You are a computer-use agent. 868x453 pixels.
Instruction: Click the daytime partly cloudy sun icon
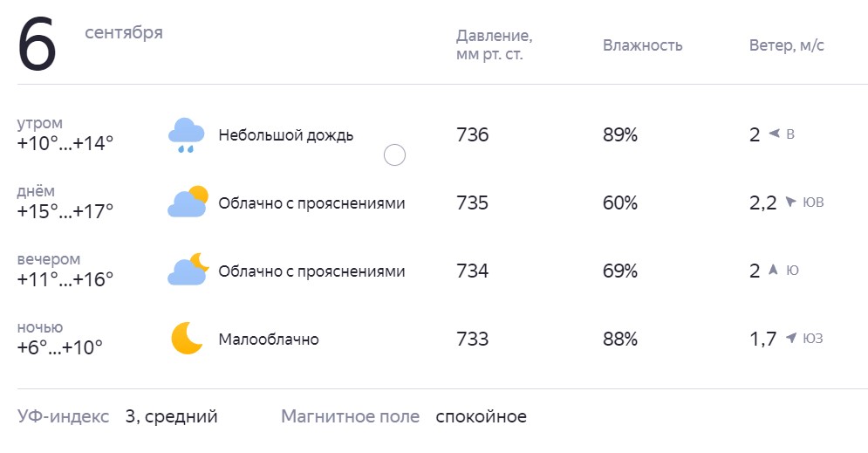(188, 202)
